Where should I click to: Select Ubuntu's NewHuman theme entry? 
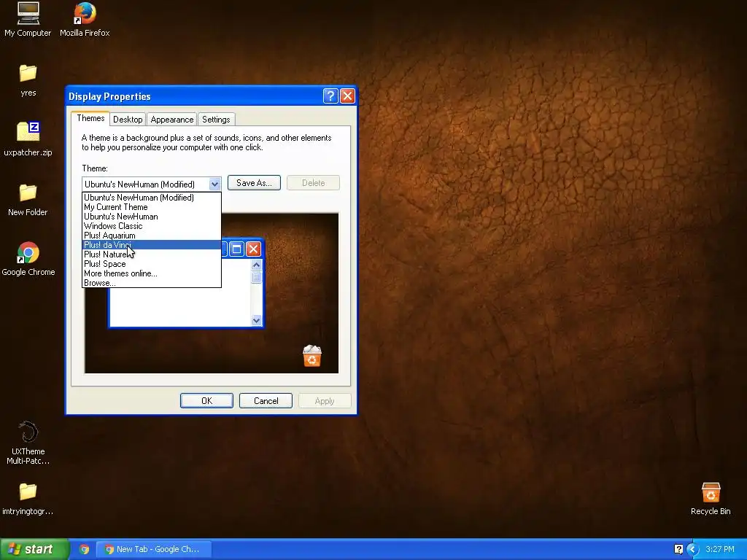(x=152, y=216)
